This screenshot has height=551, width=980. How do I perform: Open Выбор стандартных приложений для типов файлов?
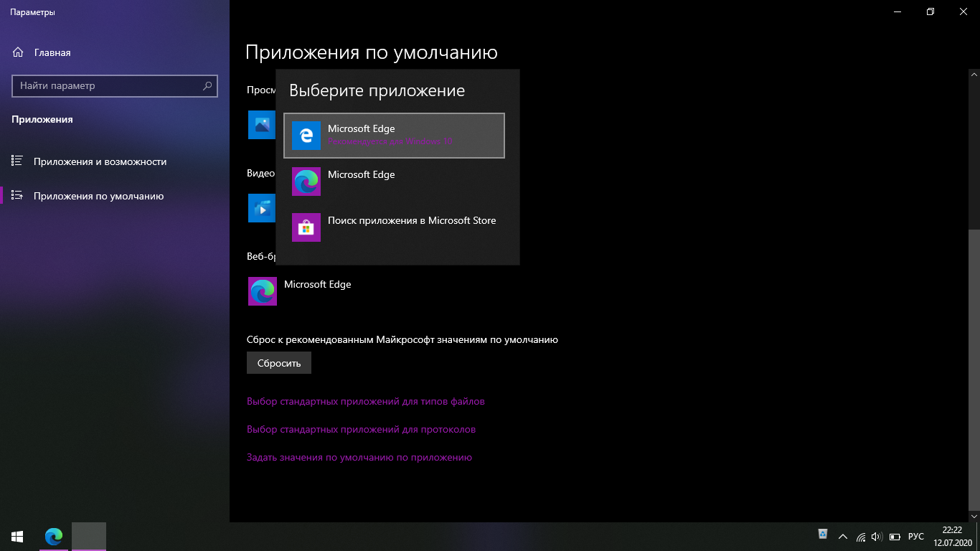(x=366, y=401)
